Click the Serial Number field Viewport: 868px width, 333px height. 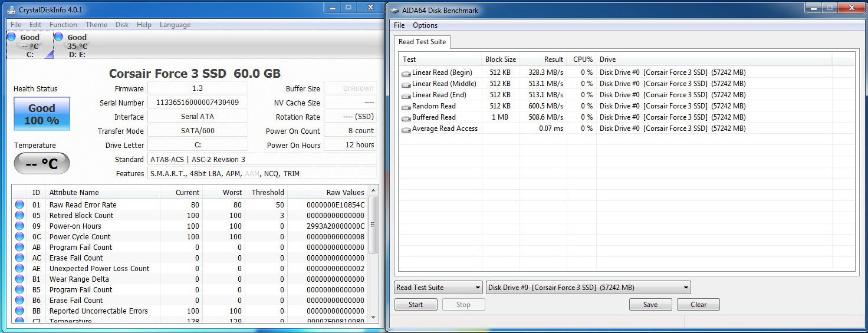pos(197,103)
